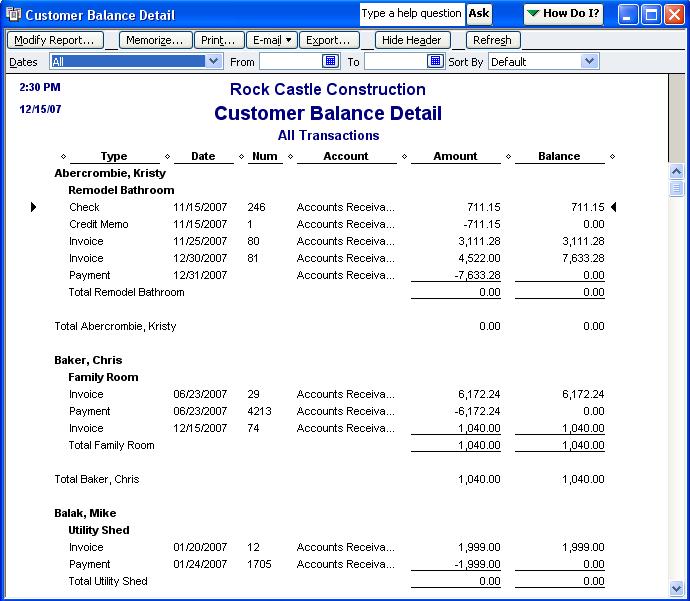Click the Date column header
This screenshot has width=690, height=601.
(x=203, y=156)
